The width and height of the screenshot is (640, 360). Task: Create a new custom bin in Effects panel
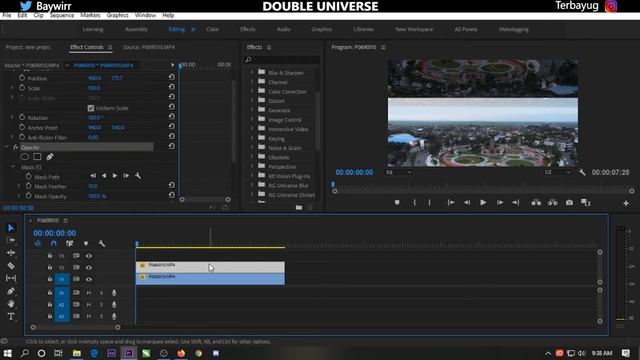tap(299, 207)
